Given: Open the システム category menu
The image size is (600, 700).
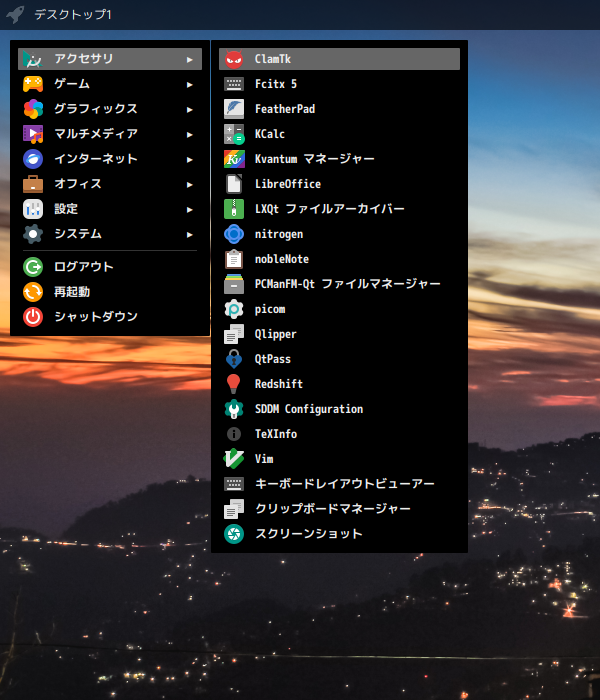Looking at the screenshot, I should (x=77, y=234).
